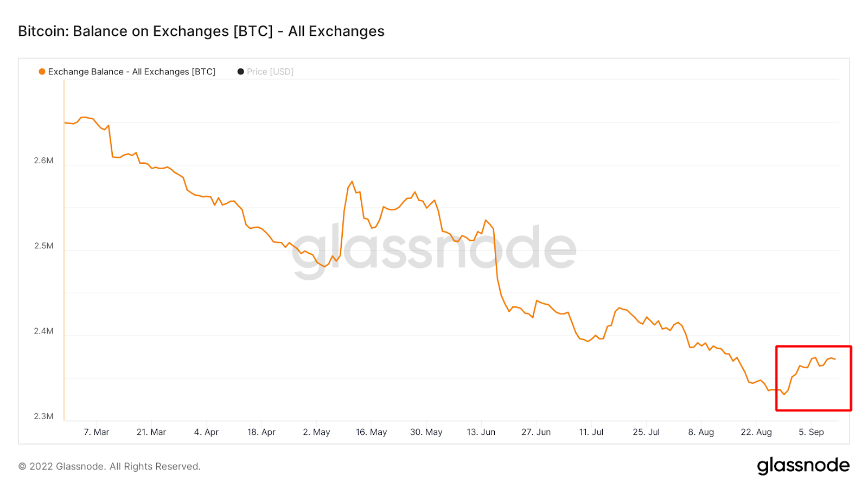Click the 22. Aug axis label

[756, 432]
